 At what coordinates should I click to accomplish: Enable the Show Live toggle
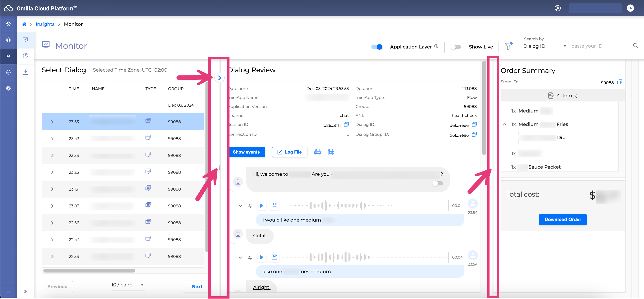[x=455, y=47]
